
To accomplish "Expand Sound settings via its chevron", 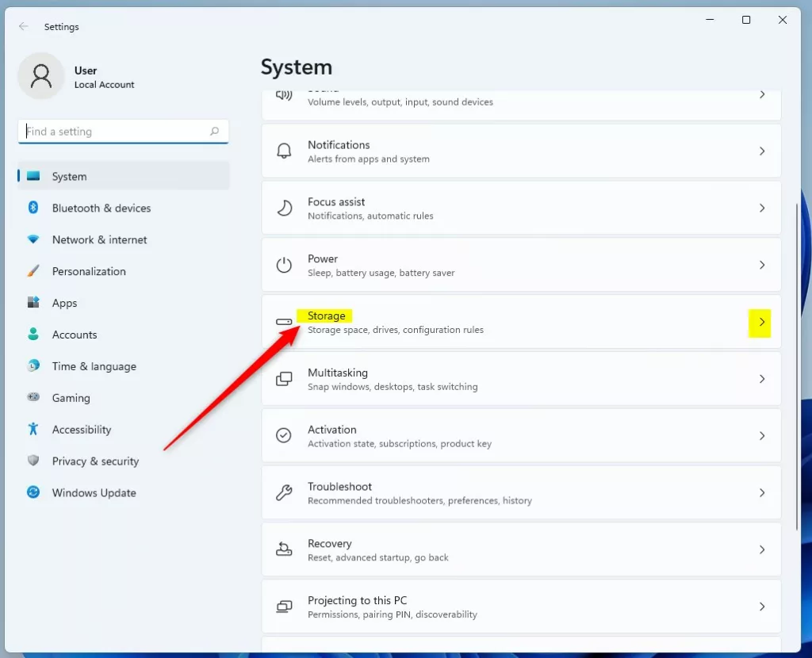I will [x=762, y=95].
